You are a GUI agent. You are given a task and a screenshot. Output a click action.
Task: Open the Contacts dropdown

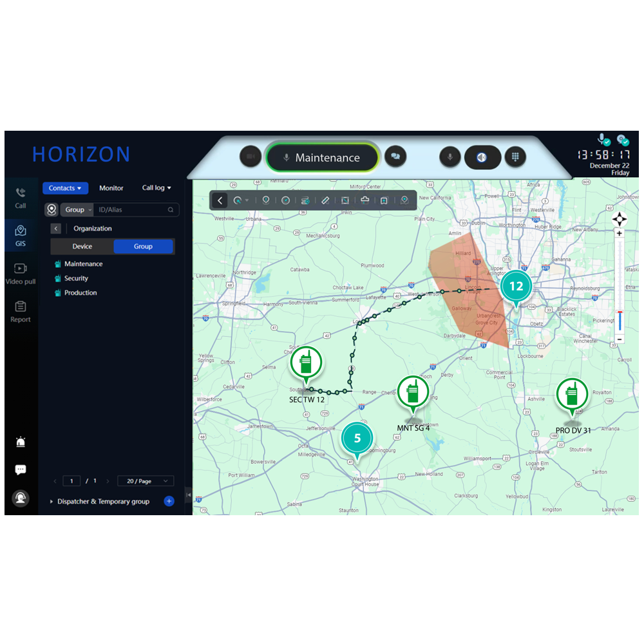pos(65,188)
